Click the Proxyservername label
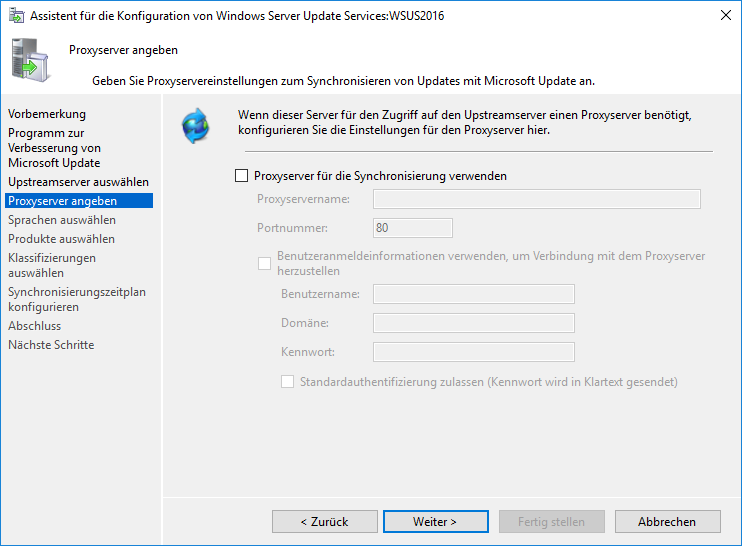This screenshot has width=742, height=546. tap(303, 199)
